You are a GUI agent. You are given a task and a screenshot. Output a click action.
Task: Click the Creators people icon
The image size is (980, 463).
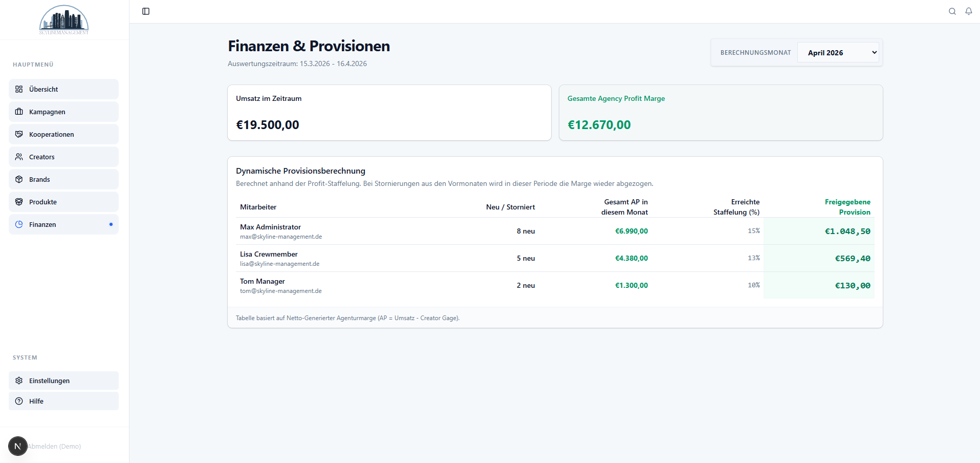[19, 157]
